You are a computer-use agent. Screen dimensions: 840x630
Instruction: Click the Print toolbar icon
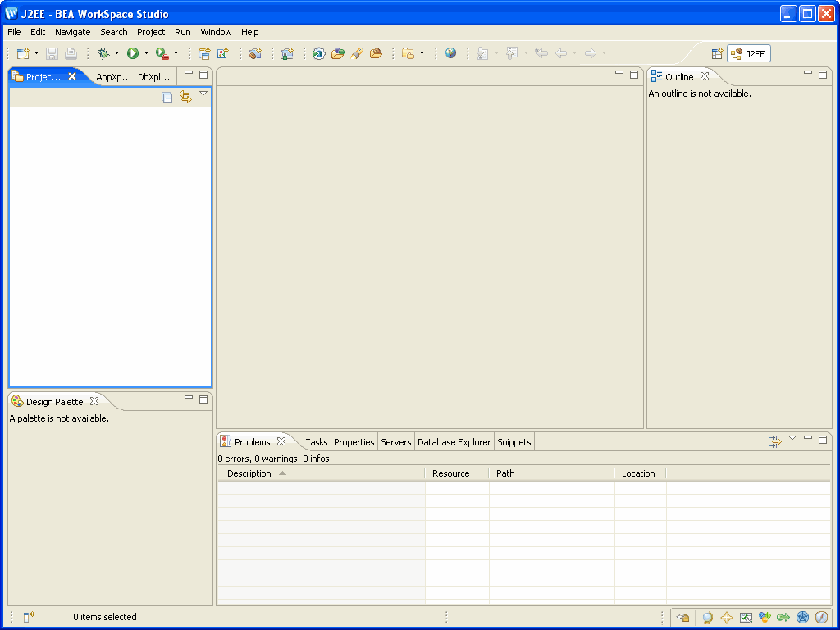(71, 53)
